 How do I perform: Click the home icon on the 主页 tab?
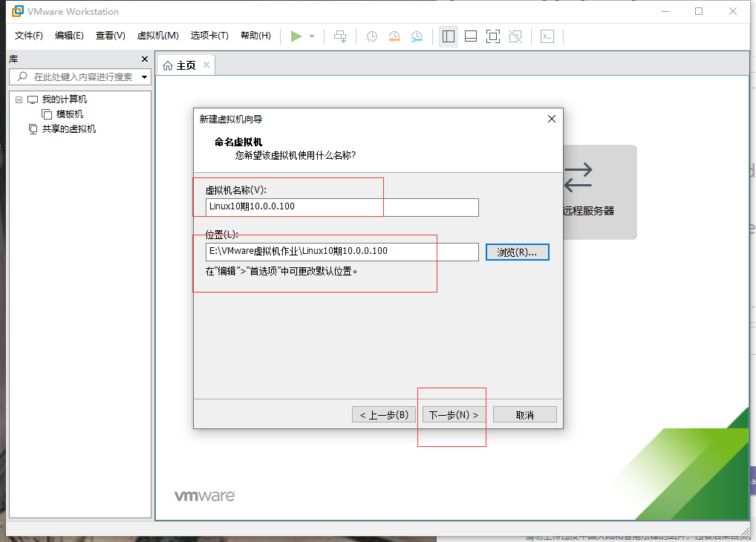(168, 65)
